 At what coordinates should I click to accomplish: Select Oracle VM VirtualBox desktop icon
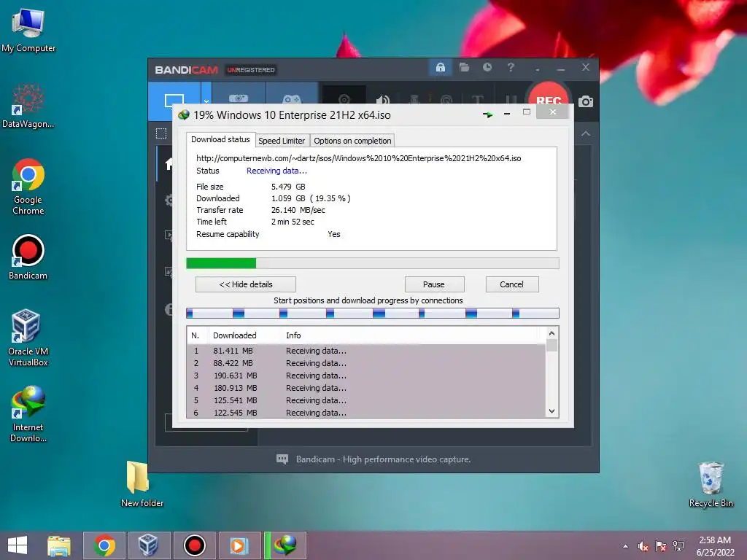(x=28, y=338)
